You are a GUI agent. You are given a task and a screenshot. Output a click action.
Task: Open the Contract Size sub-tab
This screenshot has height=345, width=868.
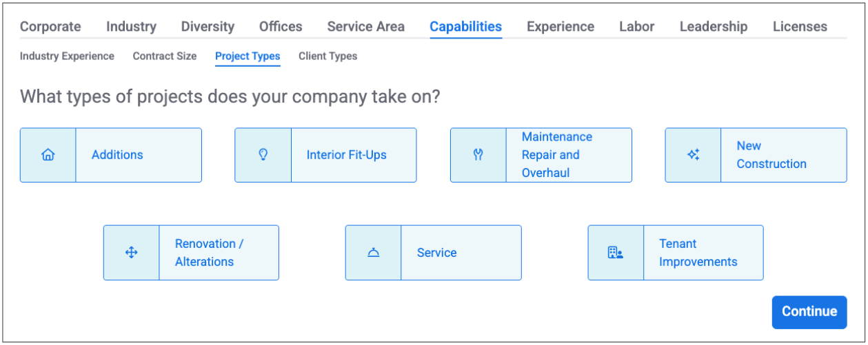(164, 56)
